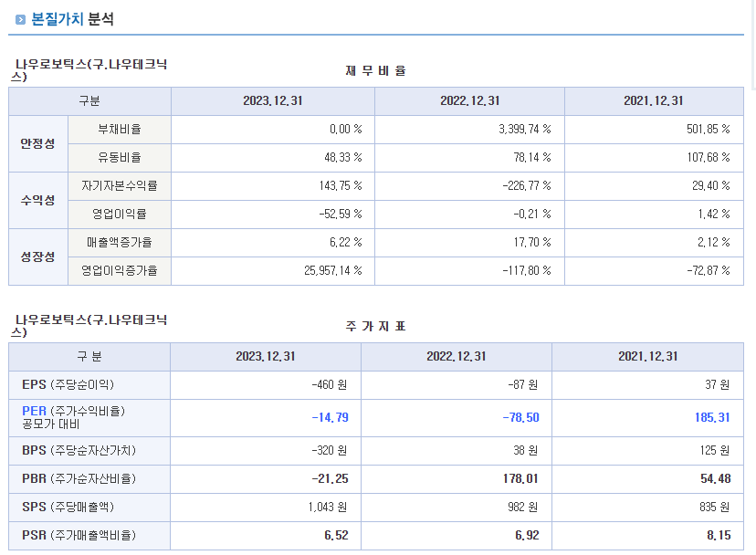Click the -117.80 % growth value
Image resolution: width=756 pixels, height=555 pixels.
pos(527,270)
